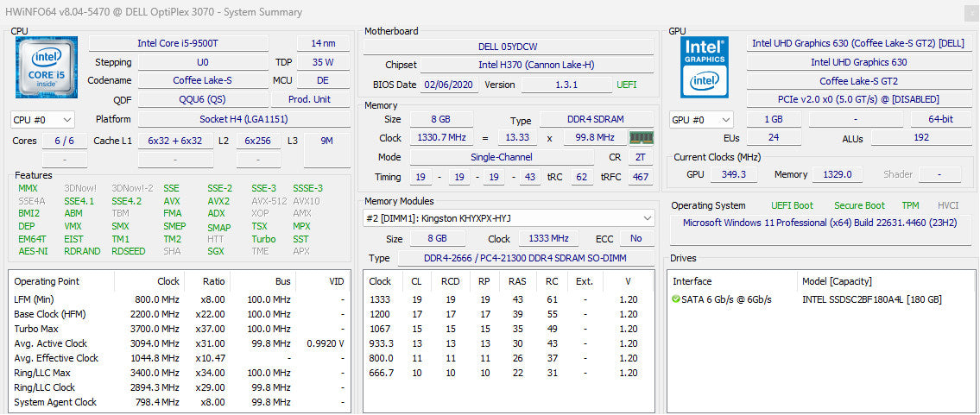Click the 1330.7 MHz memory clock value
Image resolution: width=980 pixels, height=415 pixels.
[441, 138]
